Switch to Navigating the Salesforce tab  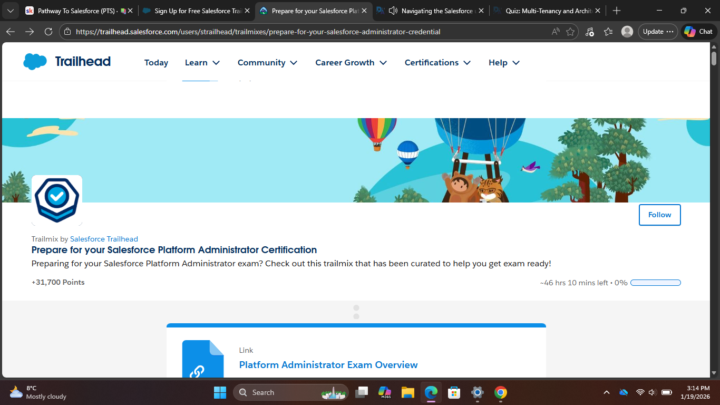pos(436,11)
